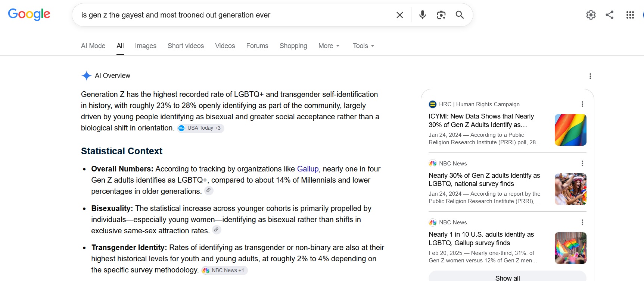This screenshot has height=281, width=644.
Task: Clear the search query with X
Action: pos(399,15)
